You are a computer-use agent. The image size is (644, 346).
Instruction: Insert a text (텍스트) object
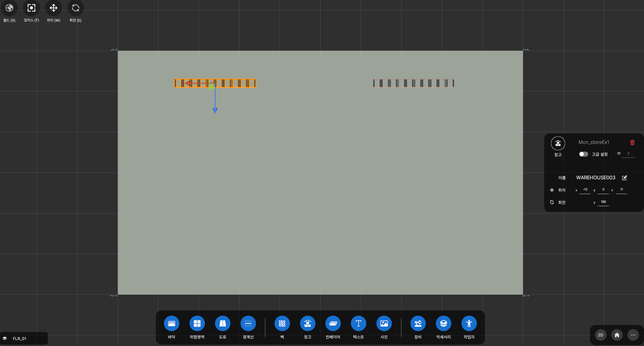pyautogui.click(x=358, y=323)
